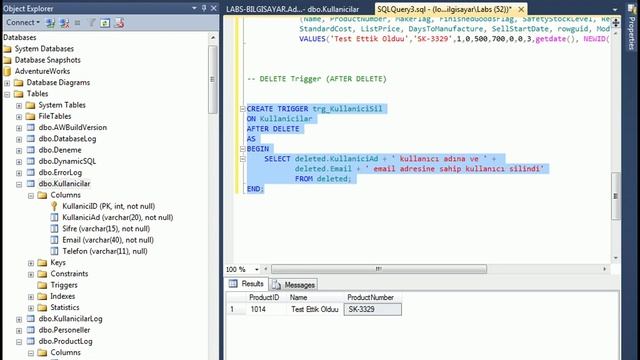640x360 pixels.
Task: Click the column icon next to Sifre
Action: tap(54, 229)
